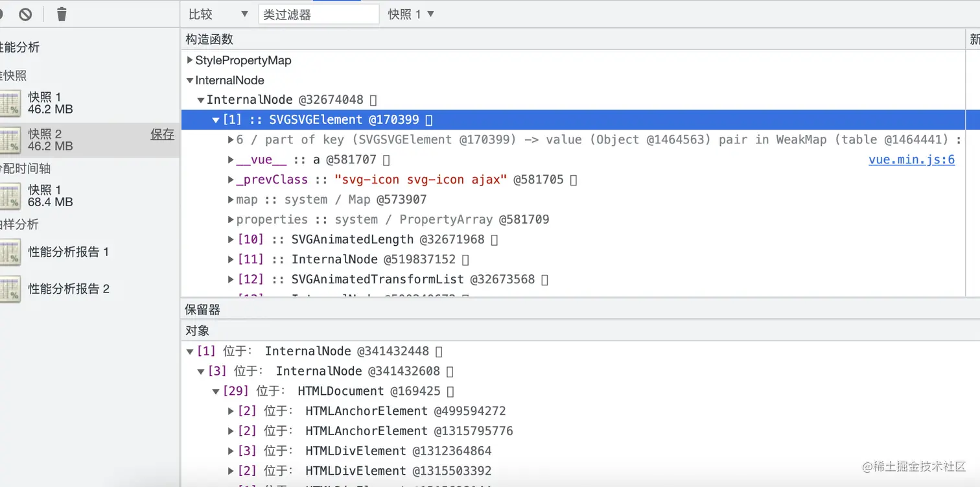Click the node icon after SVGAnimatedLength @32671968

pyautogui.click(x=494, y=239)
